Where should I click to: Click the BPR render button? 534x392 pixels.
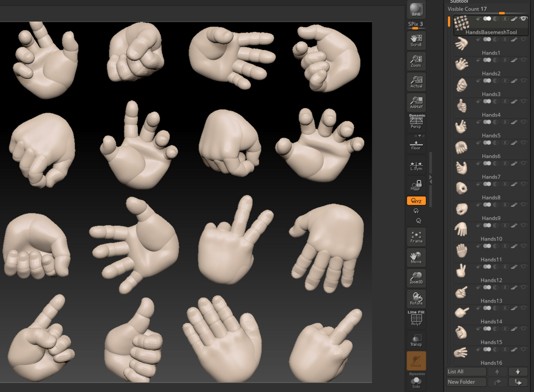416,9
